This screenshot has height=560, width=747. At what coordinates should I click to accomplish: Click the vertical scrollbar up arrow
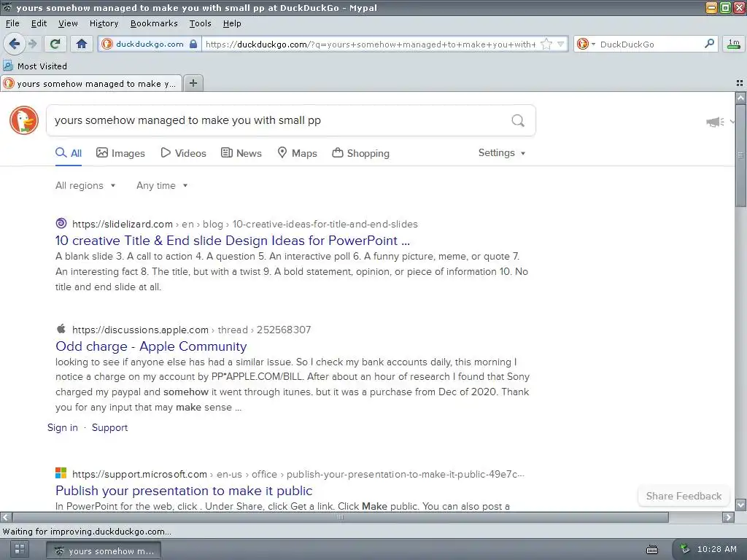pos(740,98)
